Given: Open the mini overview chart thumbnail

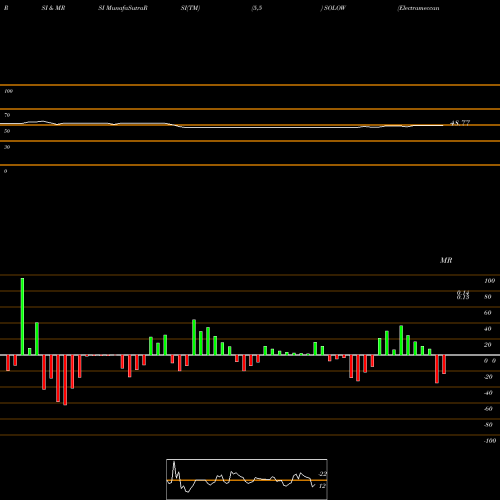Looking at the screenshot, I should click(247, 479).
